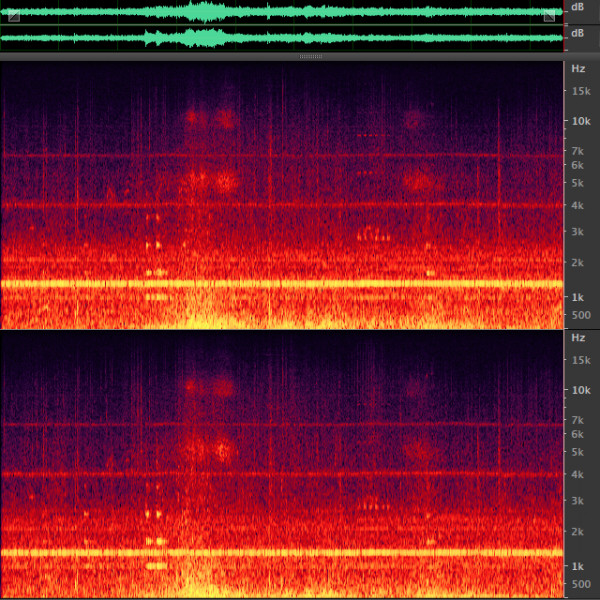This screenshot has width=600, height=600.
Task: Click 500 mark on upper frequency ruler
Action: (x=579, y=315)
